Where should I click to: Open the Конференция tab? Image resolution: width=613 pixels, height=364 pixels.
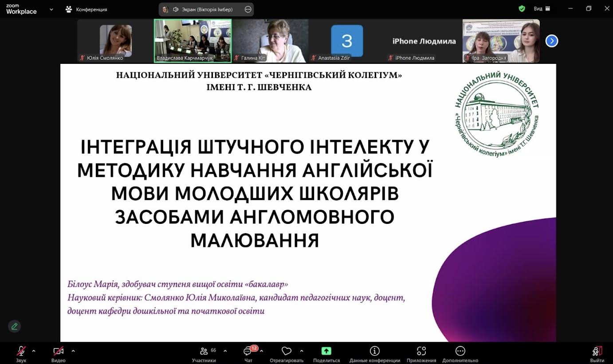click(86, 9)
